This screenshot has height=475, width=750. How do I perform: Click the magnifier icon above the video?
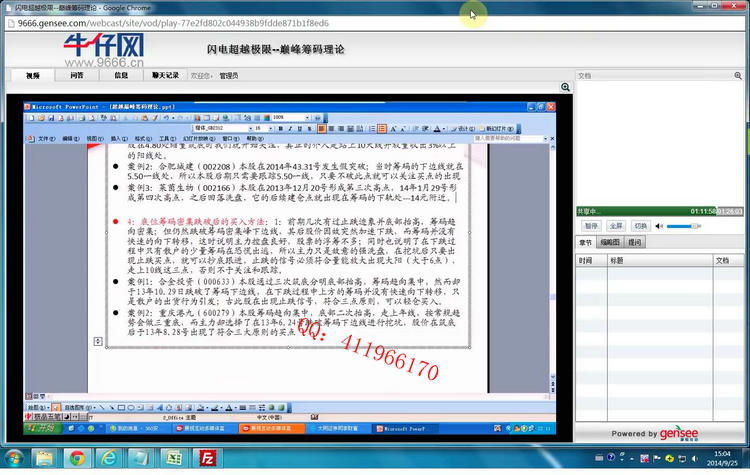pos(565,87)
